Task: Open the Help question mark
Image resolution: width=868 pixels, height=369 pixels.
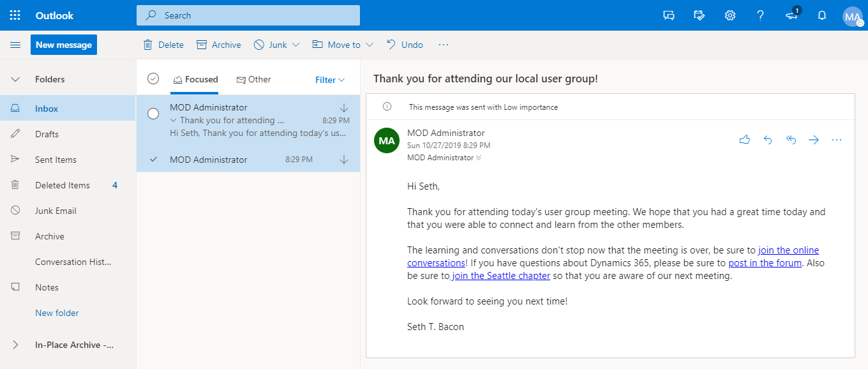Action: [x=761, y=15]
